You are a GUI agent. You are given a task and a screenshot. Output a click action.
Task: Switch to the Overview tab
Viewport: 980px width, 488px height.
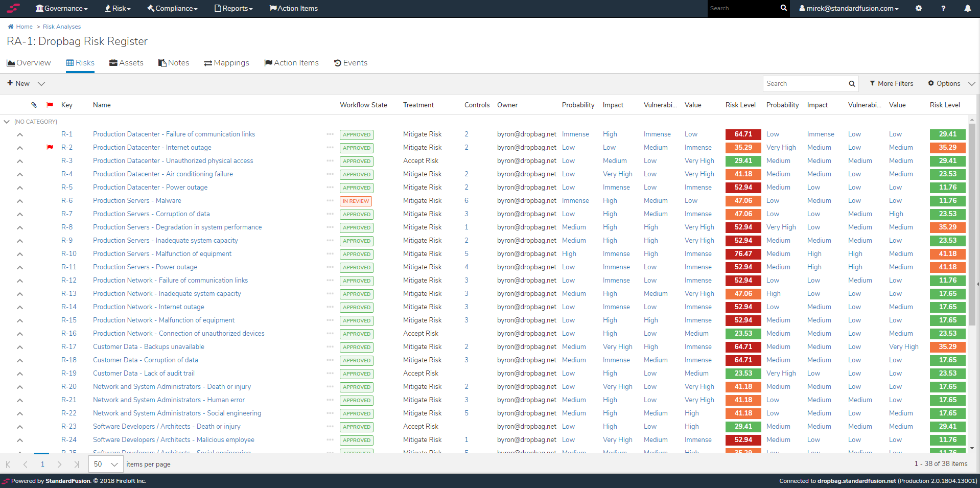(x=29, y=63)
